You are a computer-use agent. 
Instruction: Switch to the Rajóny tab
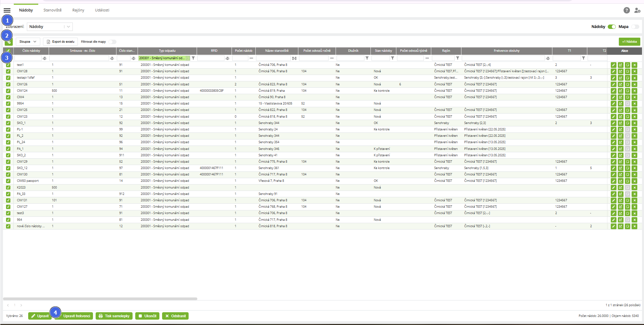pyautogui.click(x=78, y=10)
